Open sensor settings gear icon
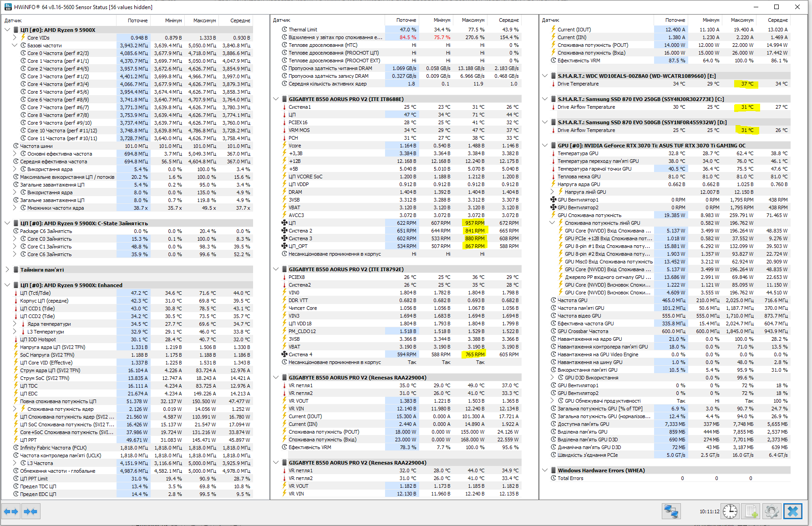This screenshot has height=526, width=812. [771, 511]
